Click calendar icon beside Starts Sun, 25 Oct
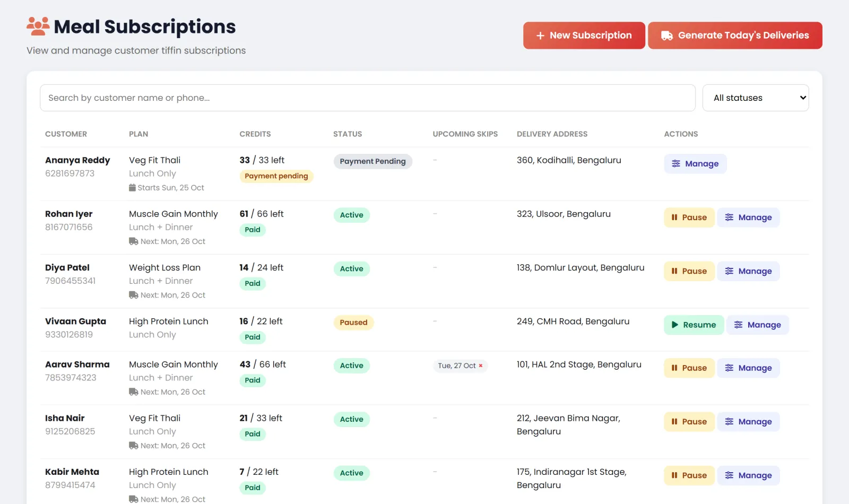This screenshot has height=504, width=849. [x=133, y=188]
